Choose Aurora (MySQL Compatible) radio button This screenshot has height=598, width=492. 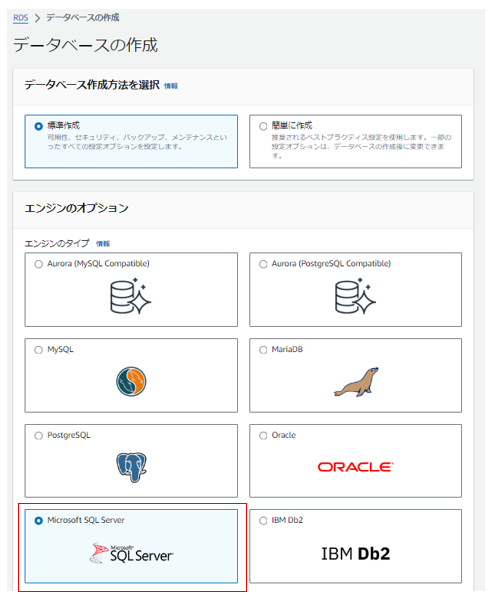39,264
